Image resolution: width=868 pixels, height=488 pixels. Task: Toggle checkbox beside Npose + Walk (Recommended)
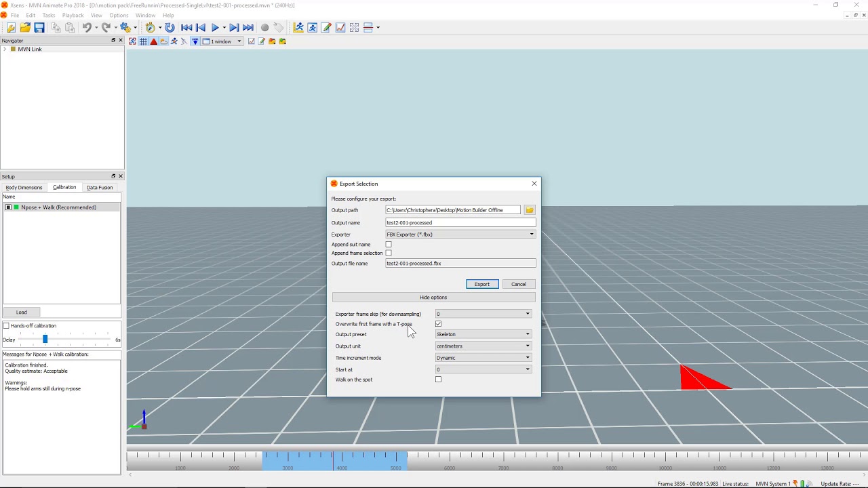[8, 207]
